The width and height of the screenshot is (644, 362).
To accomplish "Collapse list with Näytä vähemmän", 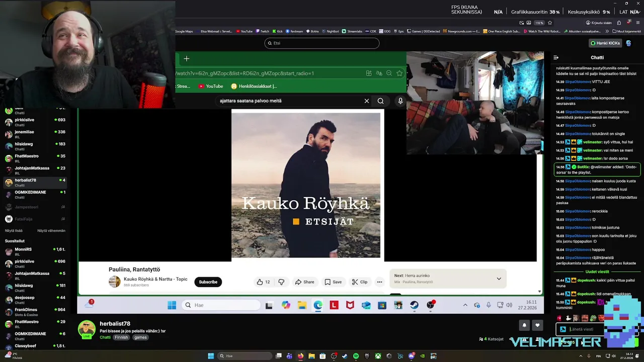I will [51, 231].
